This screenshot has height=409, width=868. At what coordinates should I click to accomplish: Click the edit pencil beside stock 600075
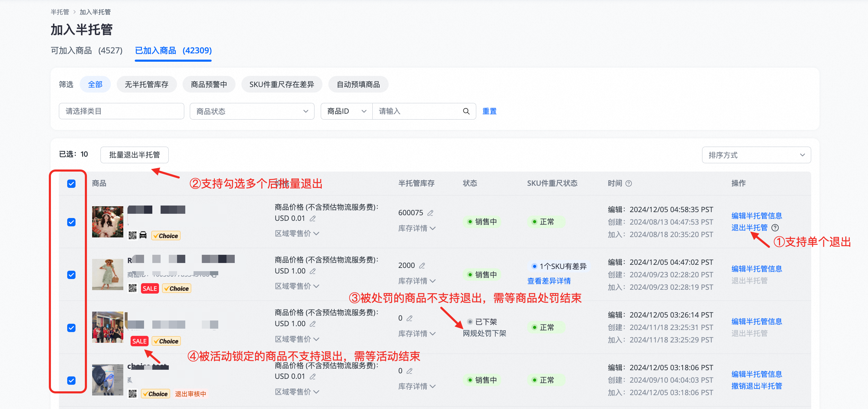tap(430, 213)
